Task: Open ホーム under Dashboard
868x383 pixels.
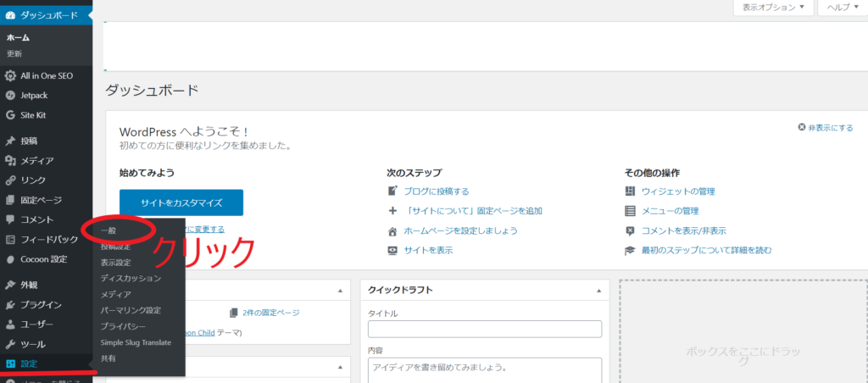Action: tap(18, 37)
